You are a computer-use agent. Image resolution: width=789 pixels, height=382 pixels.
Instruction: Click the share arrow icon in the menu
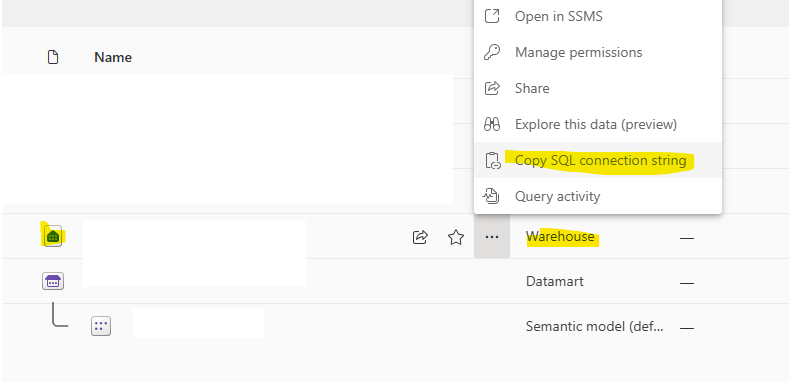[492, 89]
